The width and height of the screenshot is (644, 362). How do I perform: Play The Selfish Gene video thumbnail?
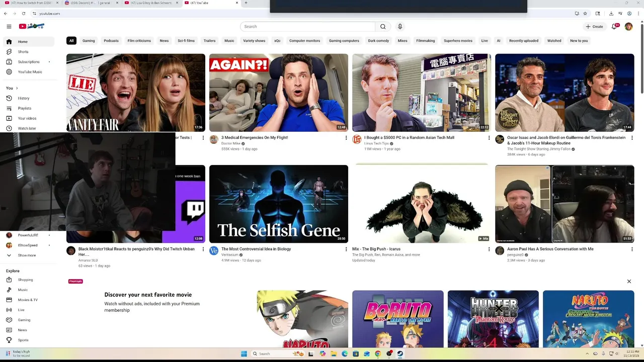[x=279, y=204]
